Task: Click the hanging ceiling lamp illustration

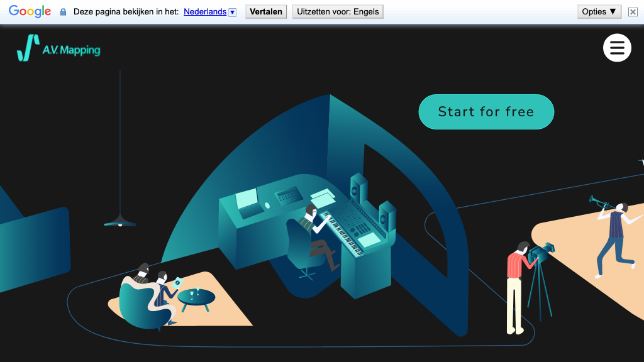Action: coord(120,220)
